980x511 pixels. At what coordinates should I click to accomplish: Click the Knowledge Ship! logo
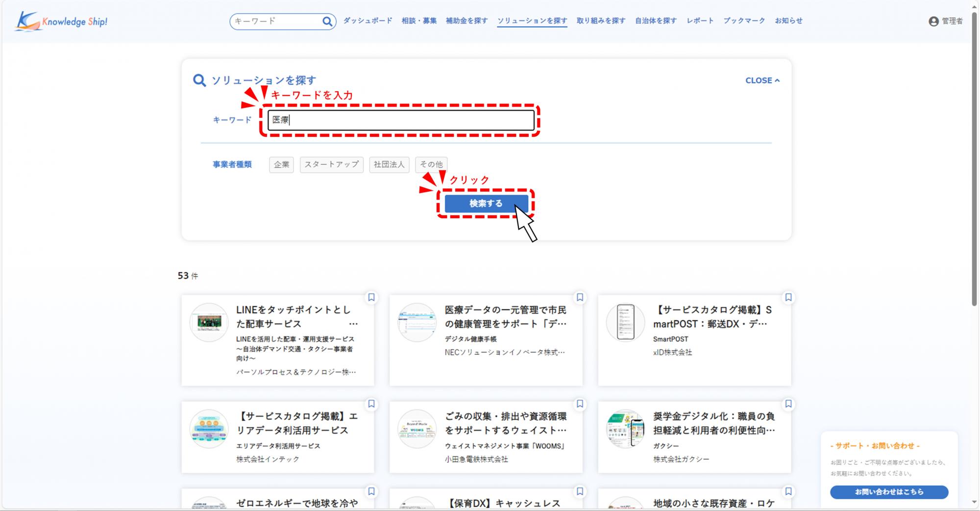click(61, 21)
